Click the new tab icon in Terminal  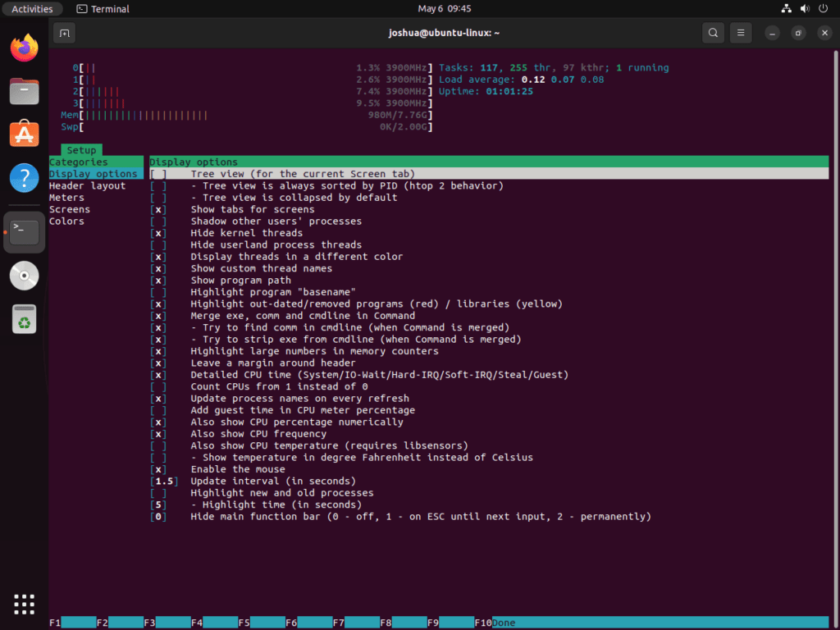coord(64,33)
